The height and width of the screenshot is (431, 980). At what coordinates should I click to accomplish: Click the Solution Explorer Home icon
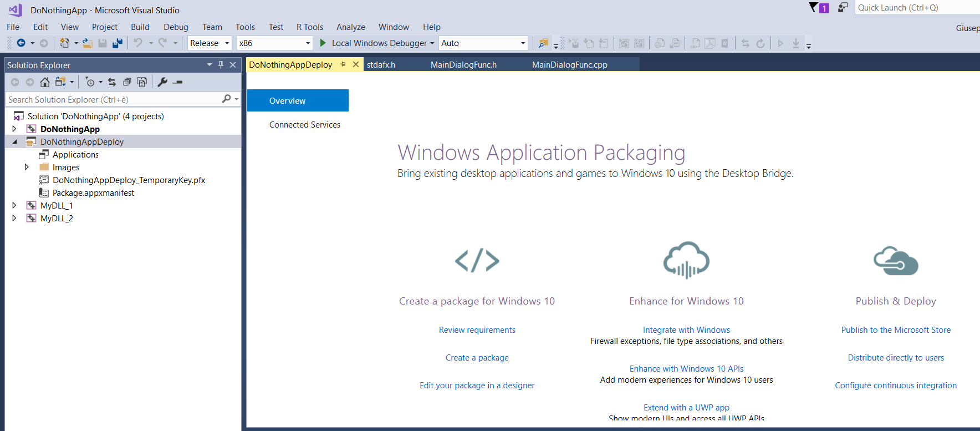click(x=45, y=82)
